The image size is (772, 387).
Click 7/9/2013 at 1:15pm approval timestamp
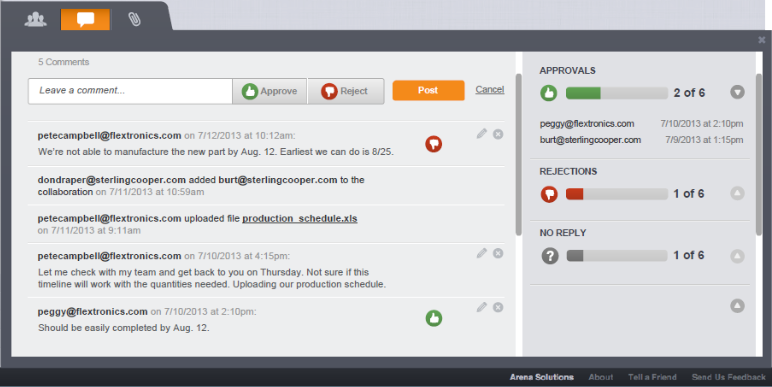coord(704,140)
